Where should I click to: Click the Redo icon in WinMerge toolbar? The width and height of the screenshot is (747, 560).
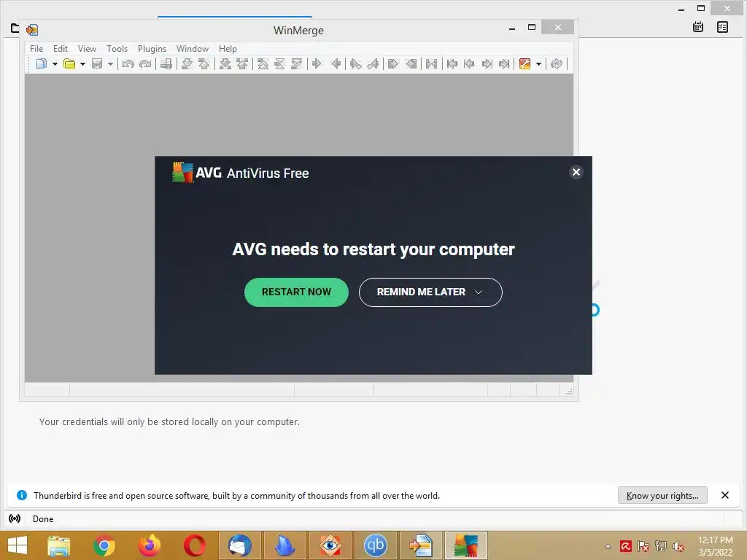(145, 63)
